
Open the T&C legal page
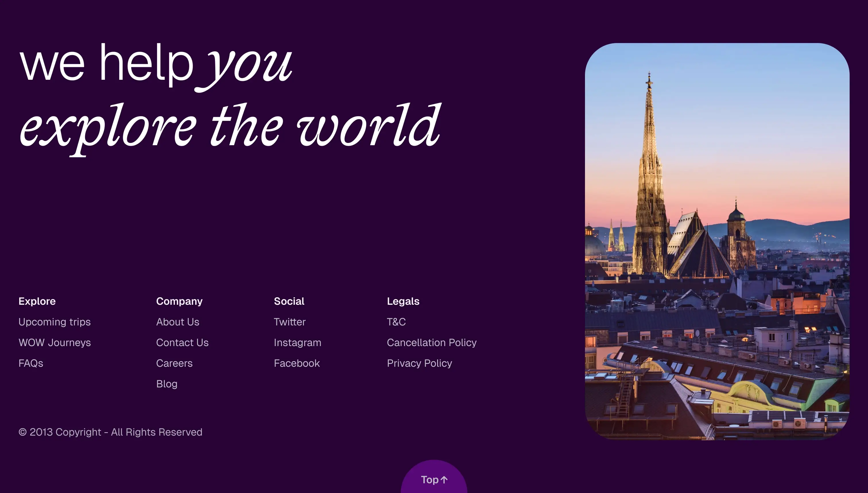pyautogui.click(x=396, y=322)
